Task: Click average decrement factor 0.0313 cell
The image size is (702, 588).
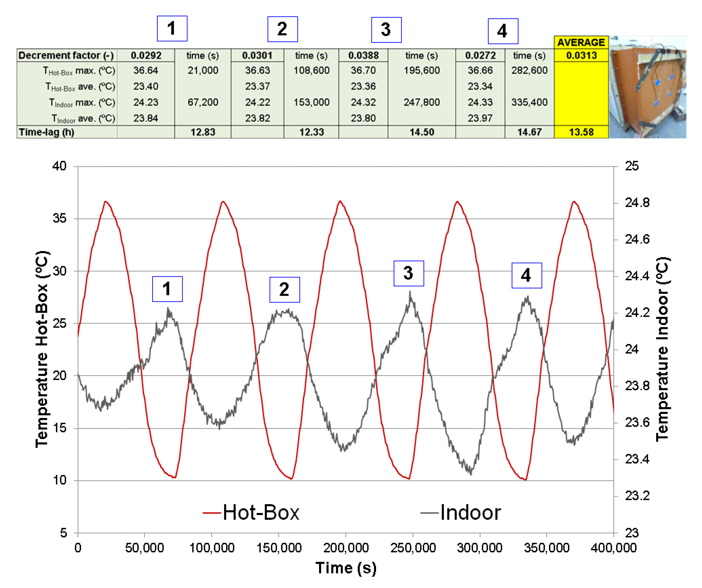Action: click(581, 56)
